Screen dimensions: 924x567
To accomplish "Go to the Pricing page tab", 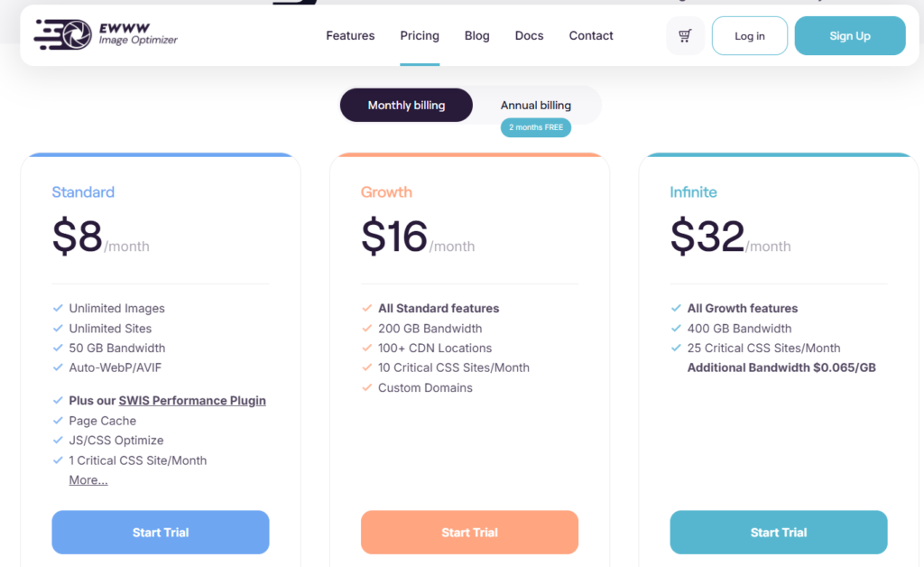I will coord(420,36).
